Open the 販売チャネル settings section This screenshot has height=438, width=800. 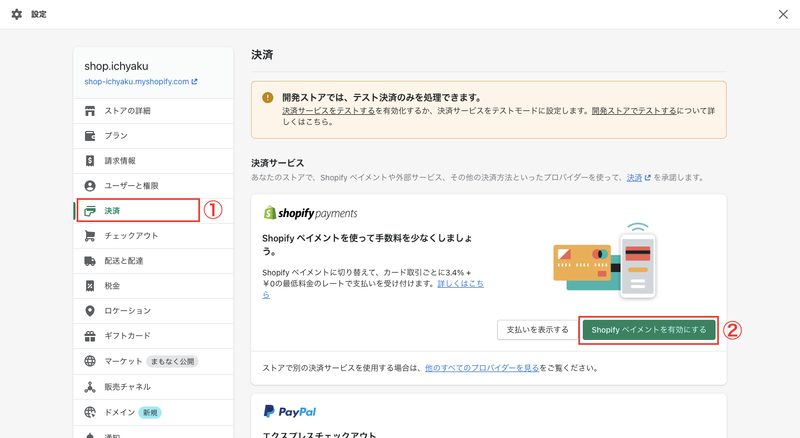[153, 387]
